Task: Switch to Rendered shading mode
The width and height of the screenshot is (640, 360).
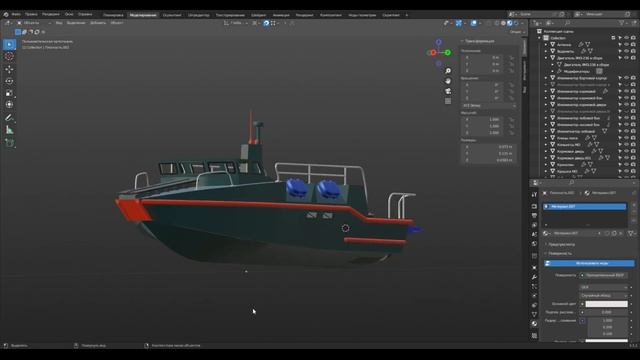Action: pyautogui.click(x=516, y=23)
